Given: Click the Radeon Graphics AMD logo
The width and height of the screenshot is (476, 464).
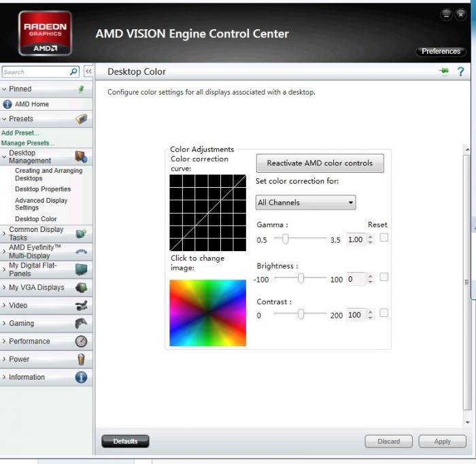Looking at the screenshot, I should click(x=46, y=33).
